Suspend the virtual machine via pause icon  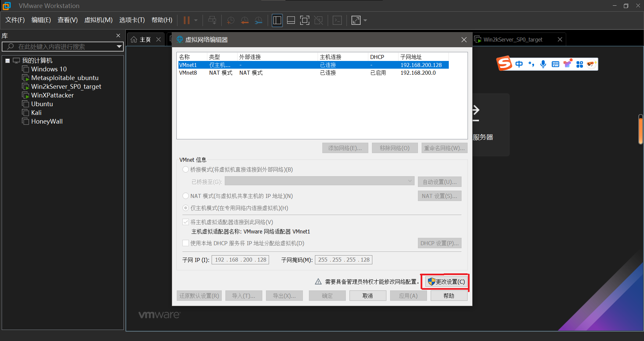pyautogui.click(x=187, y=20)
